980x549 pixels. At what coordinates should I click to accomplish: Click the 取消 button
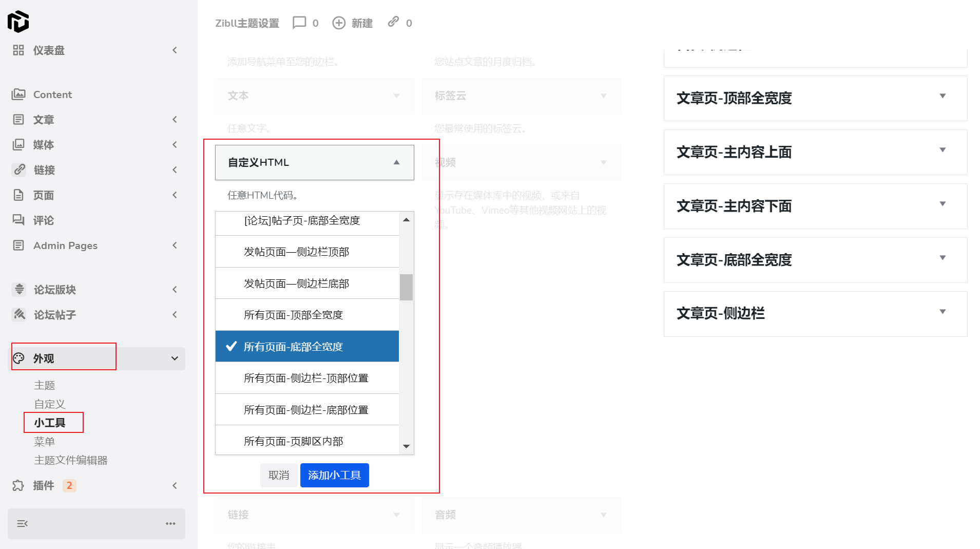(279, 475)
